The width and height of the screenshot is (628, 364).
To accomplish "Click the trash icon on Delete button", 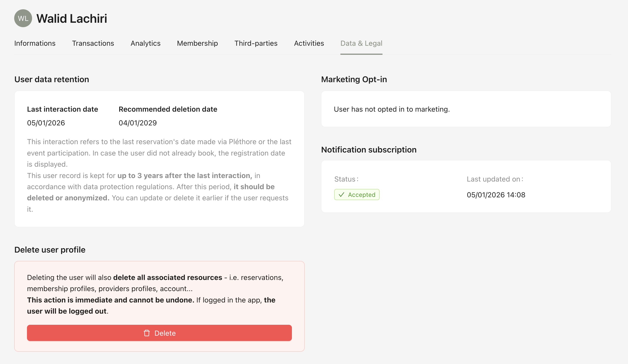I will coord(147,333).
